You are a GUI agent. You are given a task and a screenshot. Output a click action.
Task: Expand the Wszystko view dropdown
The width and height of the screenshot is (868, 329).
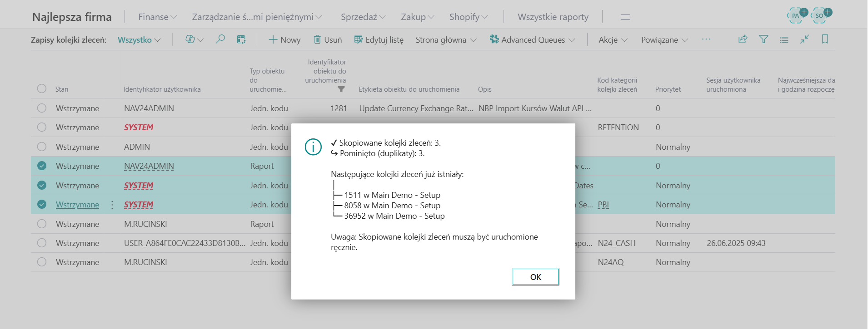point(139,40)
